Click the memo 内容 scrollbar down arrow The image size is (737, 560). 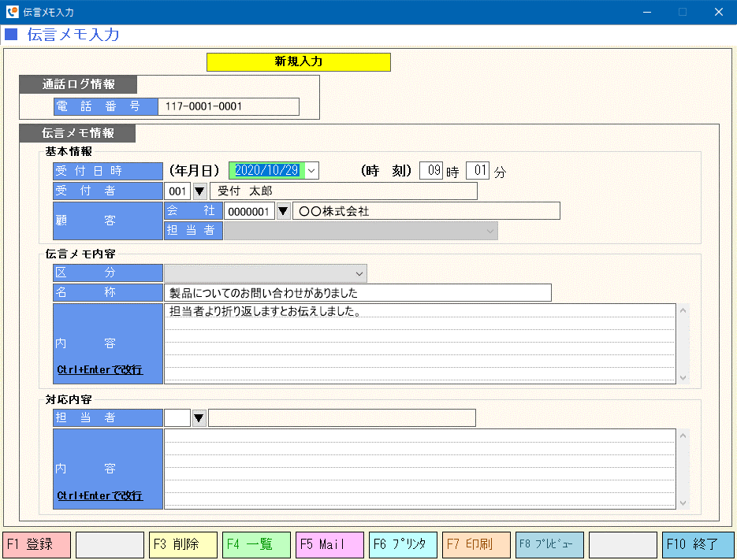click(683, 378)
